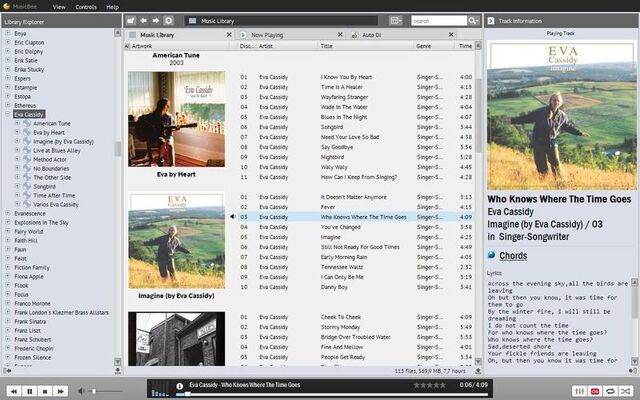
Task: Click the Imagine album artwork thumbnail
Action: [176, 240]
